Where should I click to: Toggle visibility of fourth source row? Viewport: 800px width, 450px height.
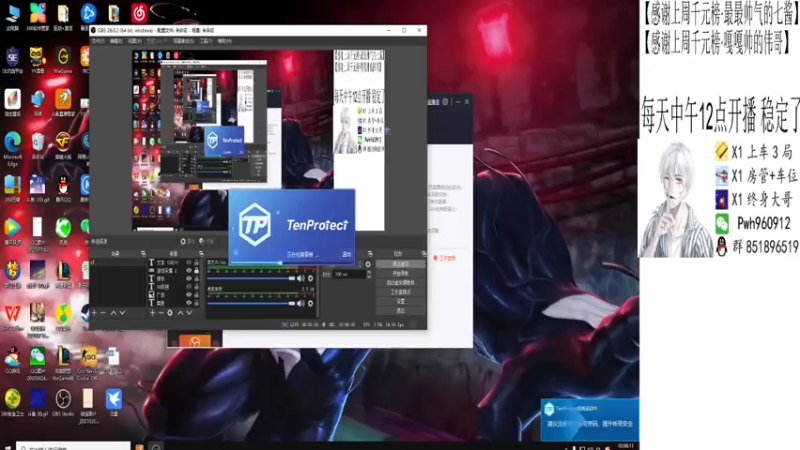coord(189,287)
